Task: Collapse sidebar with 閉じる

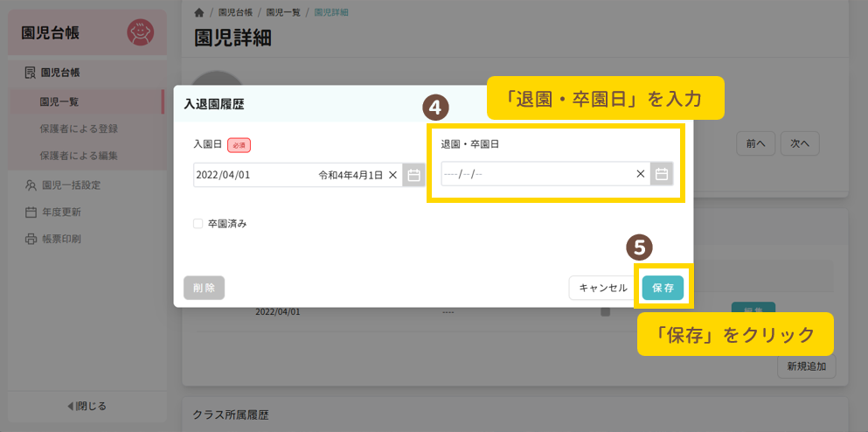Action: pyautogui.click(x=87, y=406)
